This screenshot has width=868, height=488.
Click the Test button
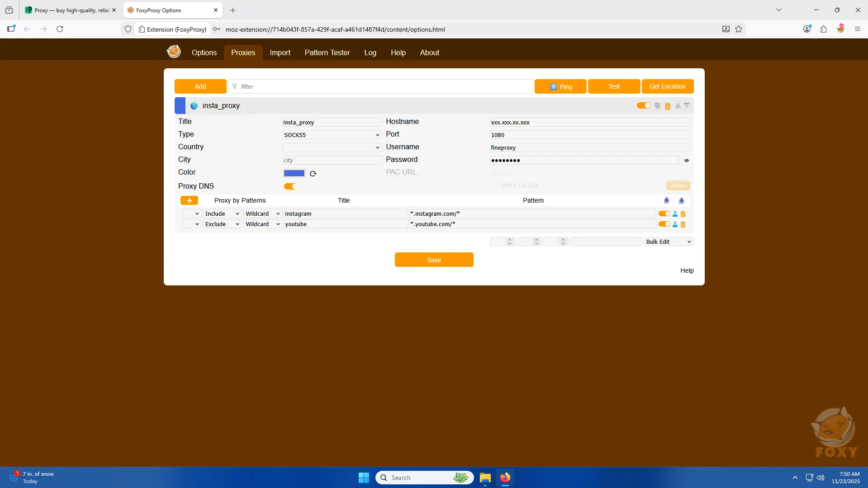click(614, 86)
